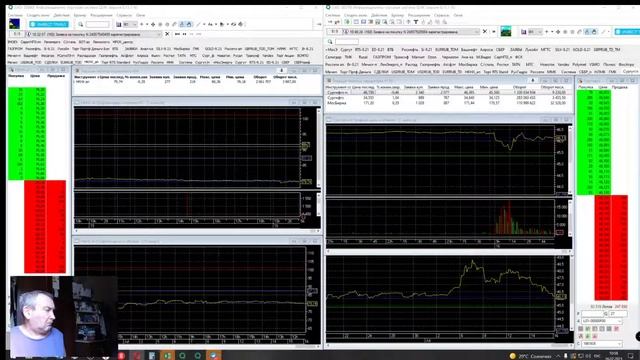
Task: Click plus add icon in left window toolbar
Action: [142, 24]
